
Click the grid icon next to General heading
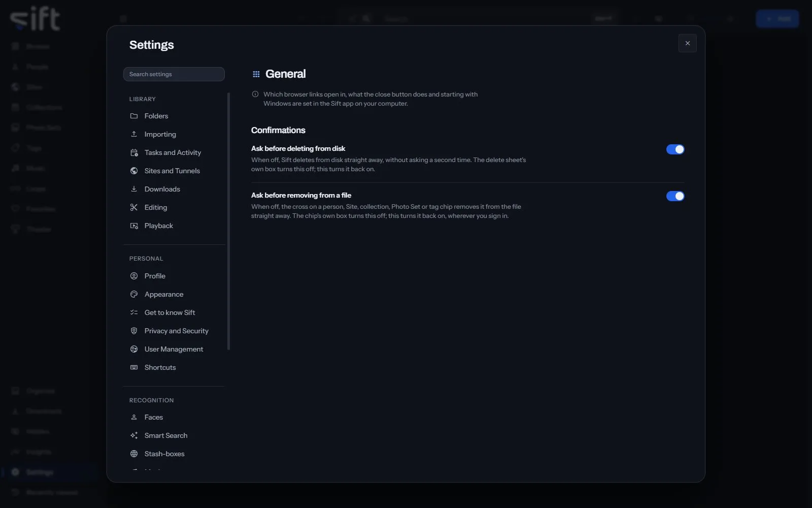pos(256,74)
